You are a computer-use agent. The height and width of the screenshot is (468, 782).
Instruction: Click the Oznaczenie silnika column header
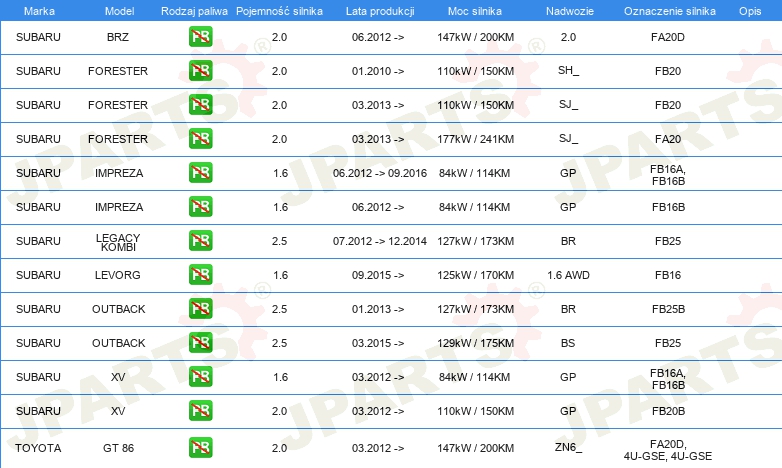point(669,11)
